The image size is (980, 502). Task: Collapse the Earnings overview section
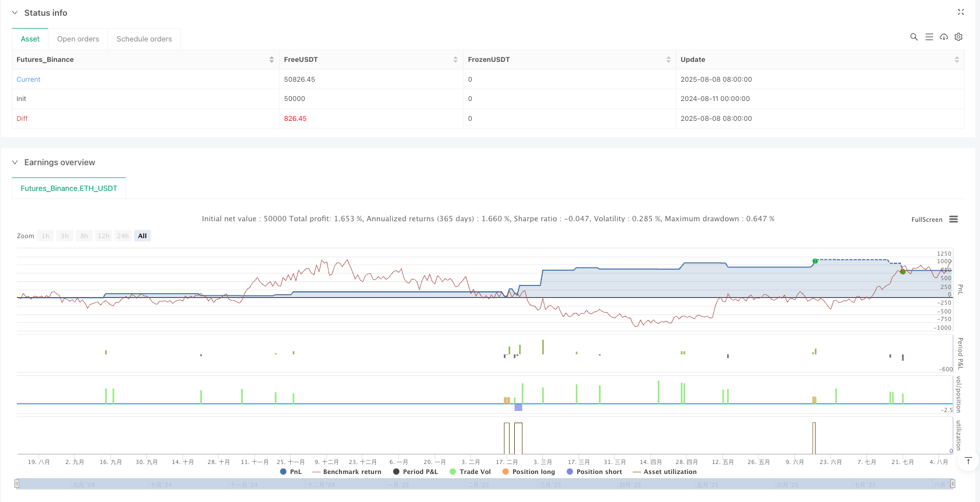[x=15, y=162]
